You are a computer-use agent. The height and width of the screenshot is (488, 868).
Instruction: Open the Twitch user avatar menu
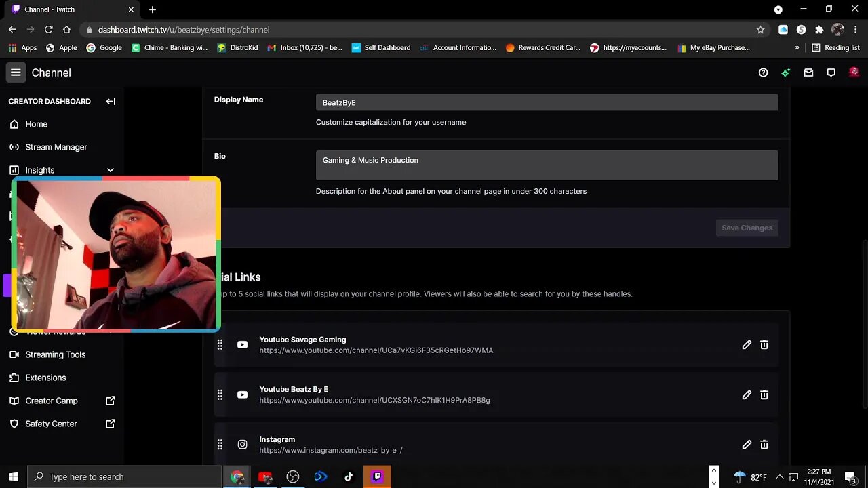click(854, 72)
